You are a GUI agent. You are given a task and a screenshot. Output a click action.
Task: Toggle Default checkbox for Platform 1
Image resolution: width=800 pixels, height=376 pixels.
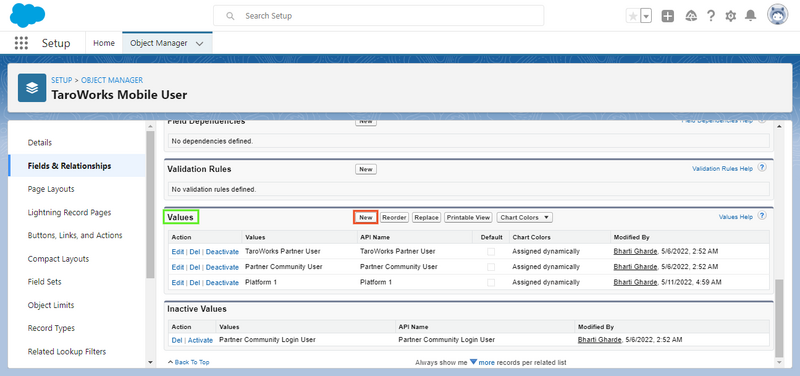coord(491,282)
